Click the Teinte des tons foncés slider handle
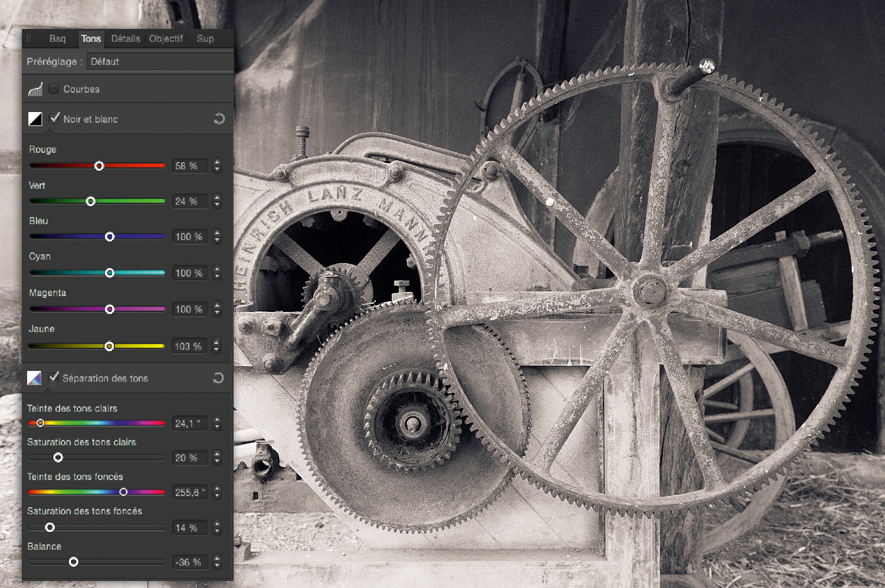885x588 pixels. [x=123, y=492]
